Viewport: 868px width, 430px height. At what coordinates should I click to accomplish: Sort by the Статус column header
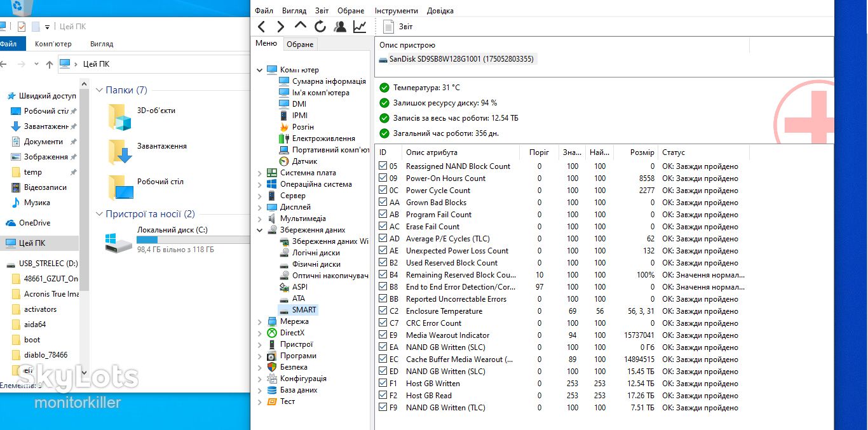(x=703, y=152)
